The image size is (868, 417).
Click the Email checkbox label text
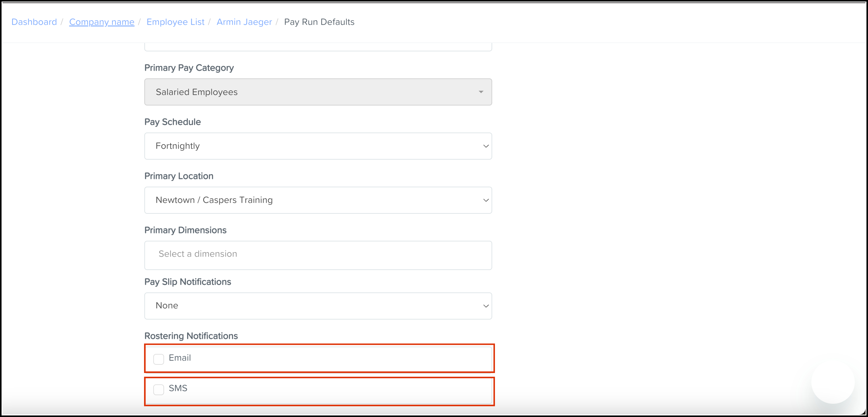tap(179, 358)
